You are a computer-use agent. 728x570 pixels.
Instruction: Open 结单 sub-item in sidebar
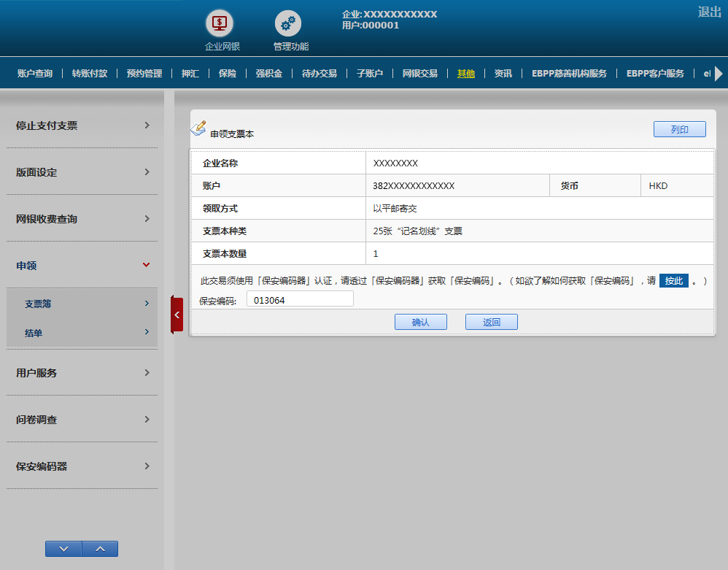86,333
